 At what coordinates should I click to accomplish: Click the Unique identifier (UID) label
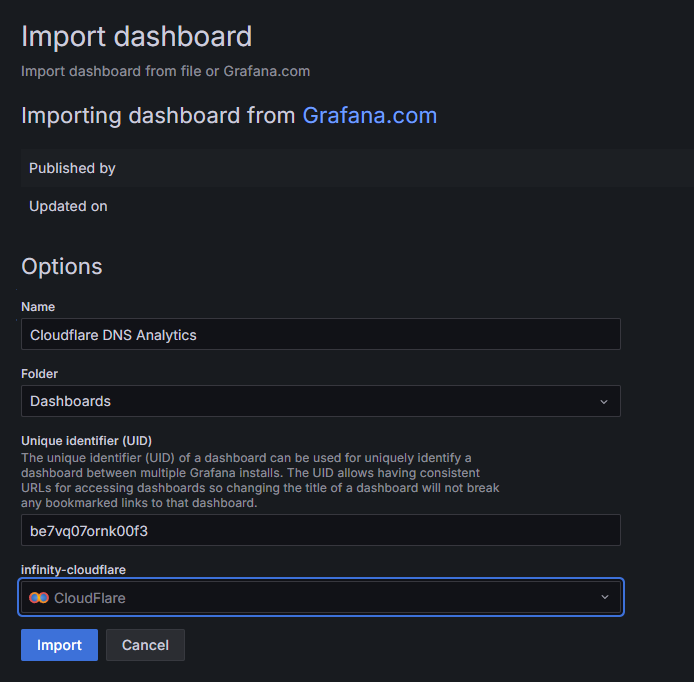(x=86, y=441)
